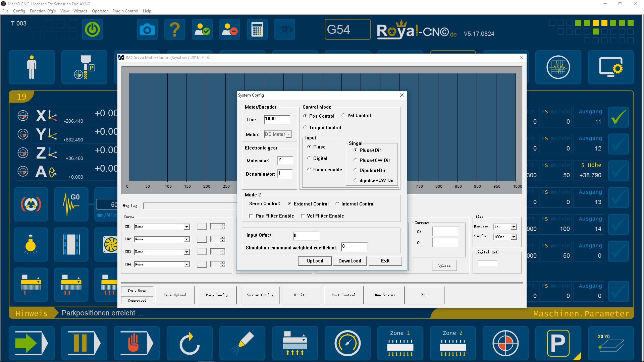Click the DownLoad button
644x362 pixels.
(350, 261)
